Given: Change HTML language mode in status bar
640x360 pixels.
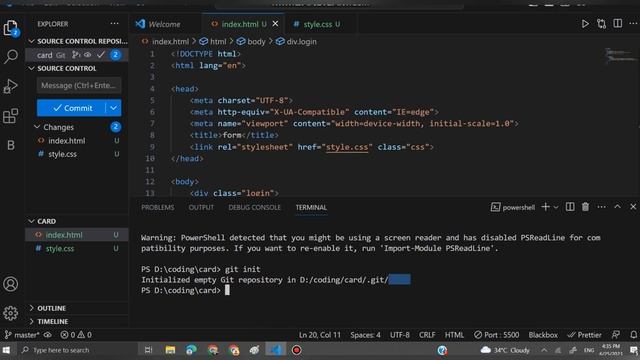Looking at the screenshot, I should click(x=454, y=335).
